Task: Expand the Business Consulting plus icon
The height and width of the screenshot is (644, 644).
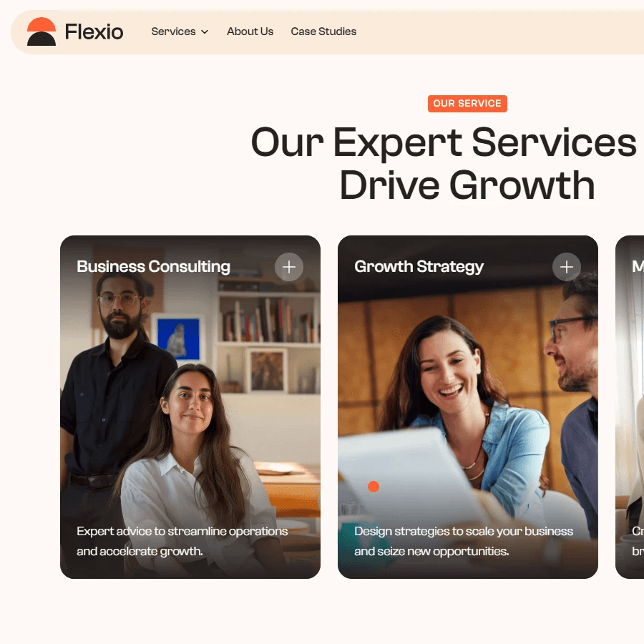Action: click(x=289, y=267)
